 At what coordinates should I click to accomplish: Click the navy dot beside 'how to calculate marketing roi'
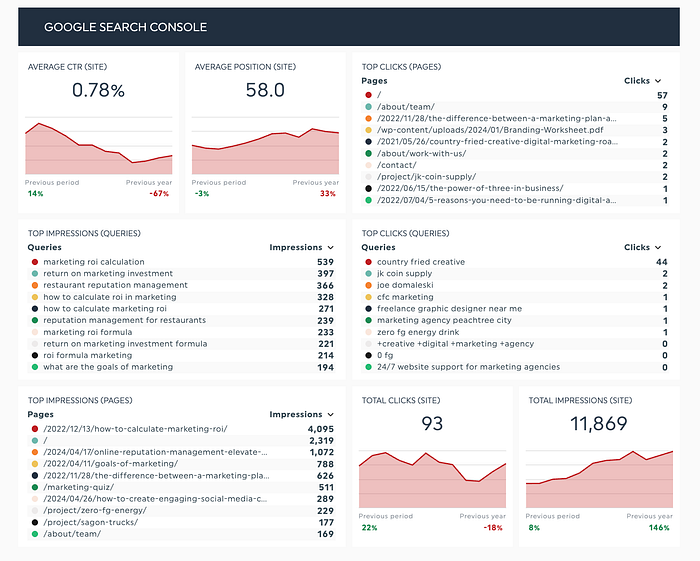[x=35, y=308]
